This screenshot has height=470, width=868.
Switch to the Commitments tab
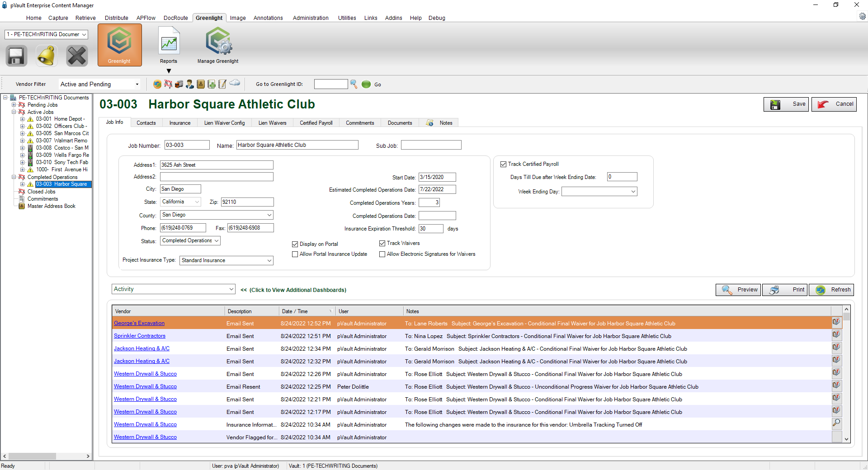tap(360, 123)
